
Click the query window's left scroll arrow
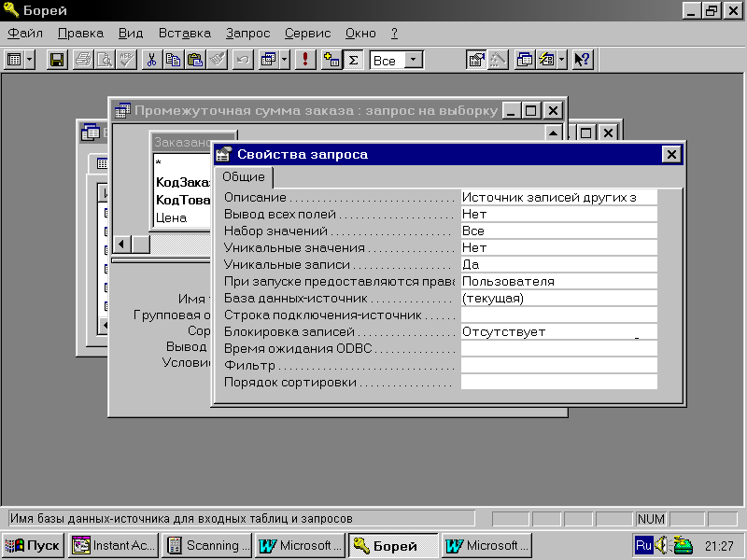(122, 245)
